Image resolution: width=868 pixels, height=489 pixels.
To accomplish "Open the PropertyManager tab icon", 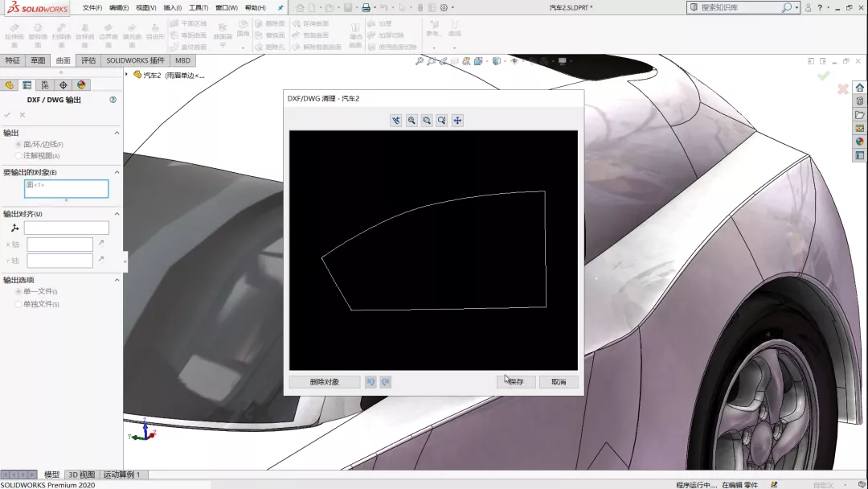I will (27, 85).
